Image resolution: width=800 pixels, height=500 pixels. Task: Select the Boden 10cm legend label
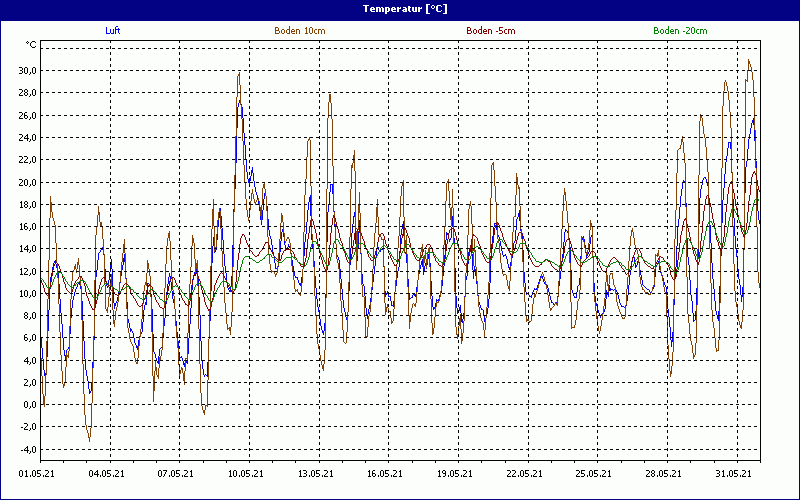[x=299, y=31]
